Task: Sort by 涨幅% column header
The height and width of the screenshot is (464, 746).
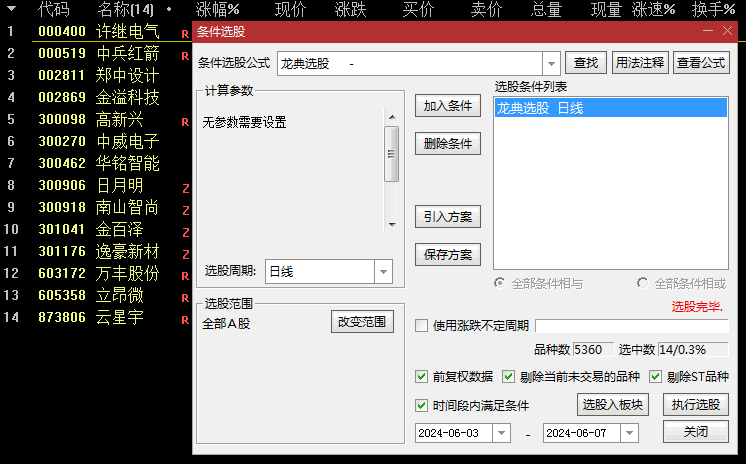Action: pos(217,9)
